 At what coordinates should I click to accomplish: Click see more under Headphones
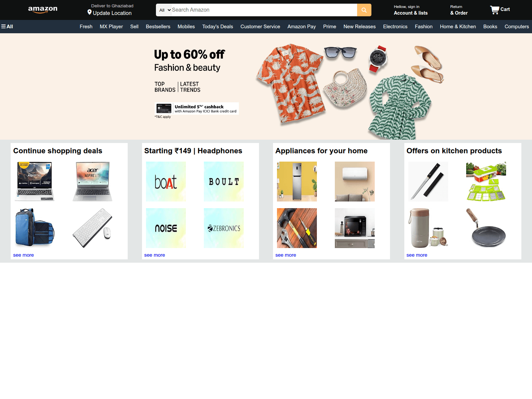155,255
